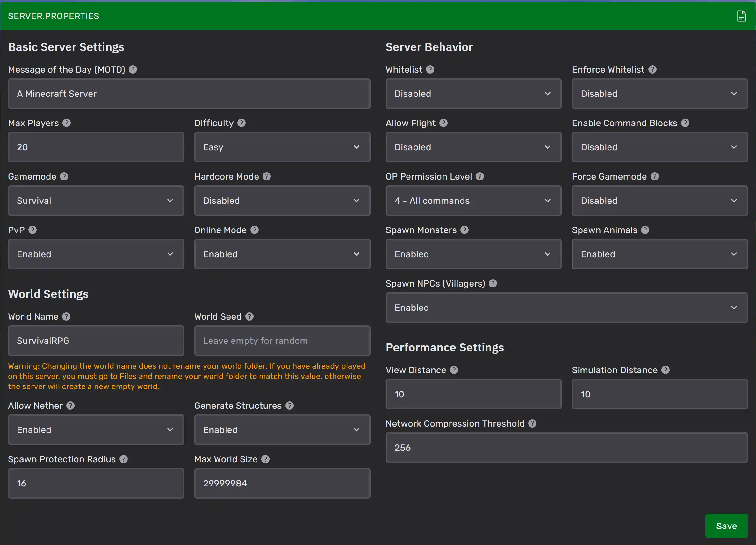The height and width of the screenshot is (545, 756).
Task: Click the Max Players help icon
Action: point(66,123)
